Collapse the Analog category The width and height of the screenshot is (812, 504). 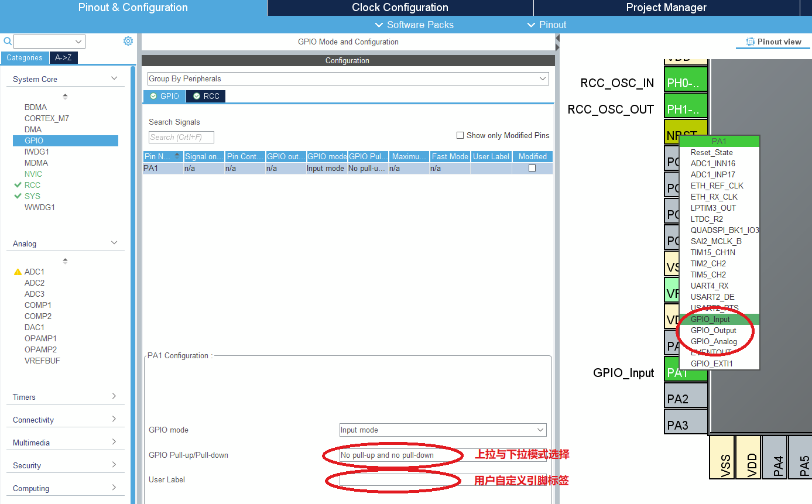114,243
